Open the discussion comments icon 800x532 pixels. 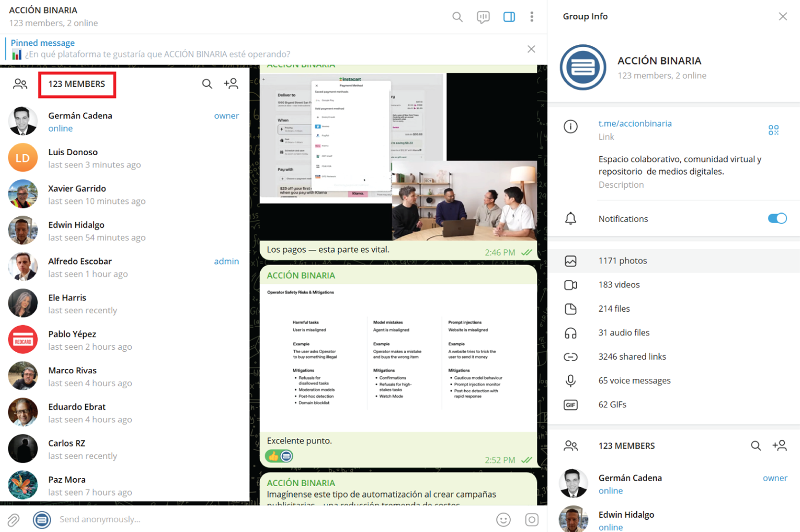click(x=483, y=17)
